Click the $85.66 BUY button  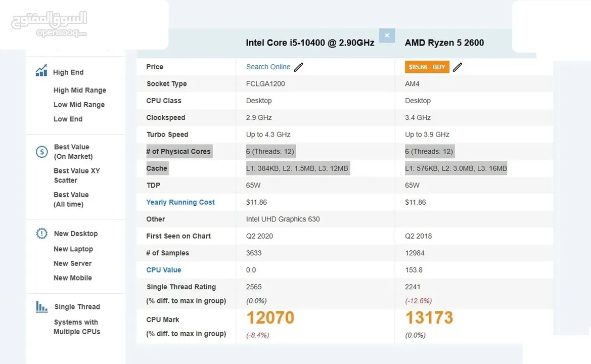(427, 67)
